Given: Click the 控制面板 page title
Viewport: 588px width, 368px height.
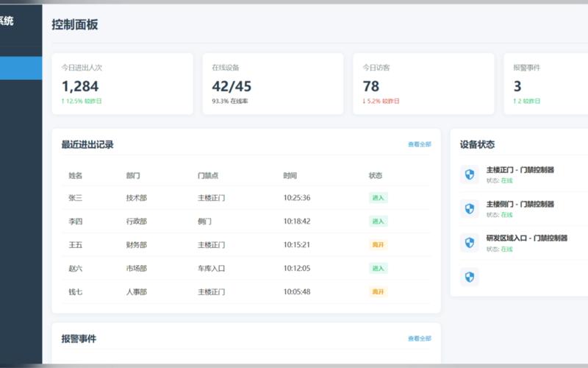Looking at the screenshot, I should pyautogui.click(x=75, y=25).
